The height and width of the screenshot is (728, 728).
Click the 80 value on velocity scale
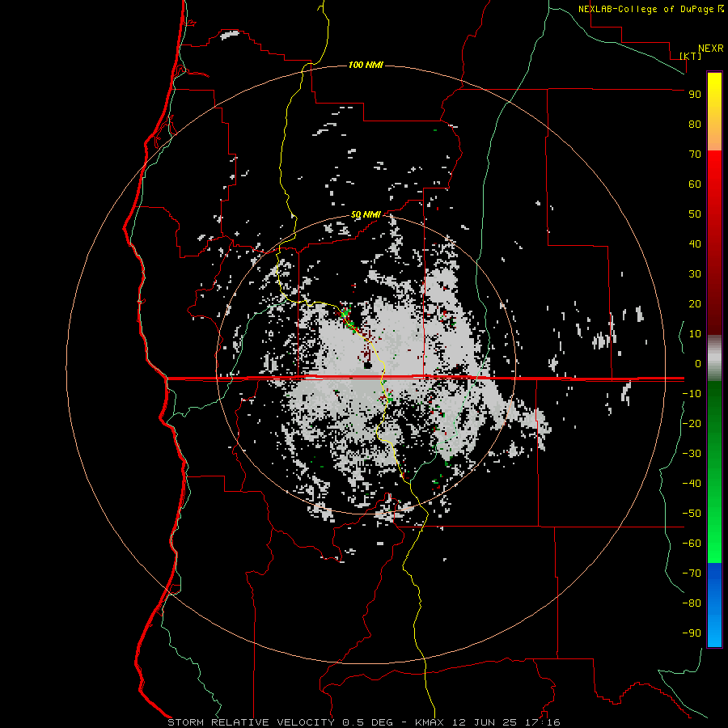pos(695,125)
